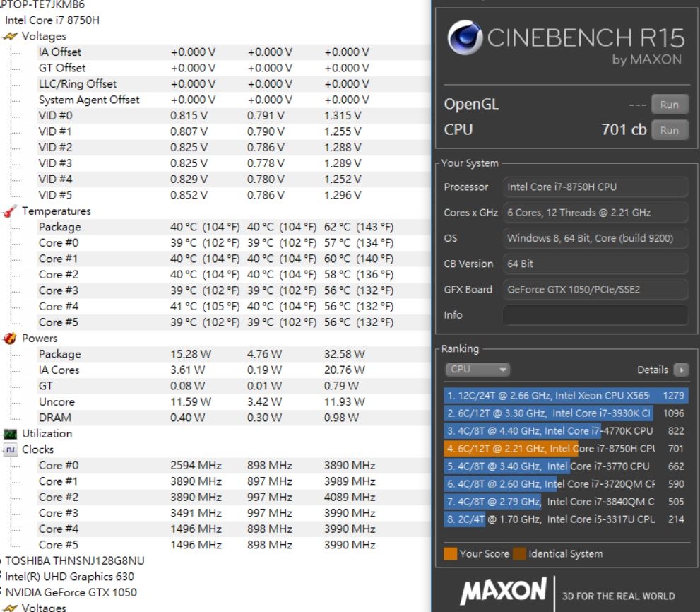
Task: Select the LLC/Ring Offset row
Action: [233, 84]
